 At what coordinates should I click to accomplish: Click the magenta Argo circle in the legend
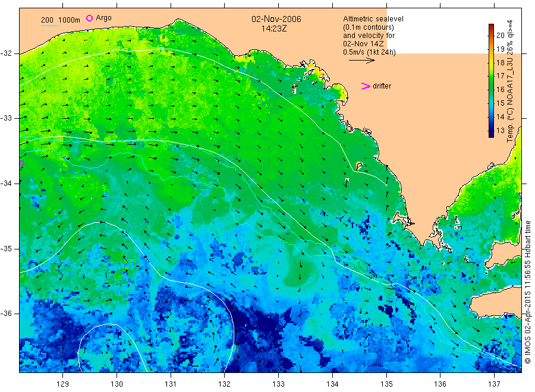point(89,18)
